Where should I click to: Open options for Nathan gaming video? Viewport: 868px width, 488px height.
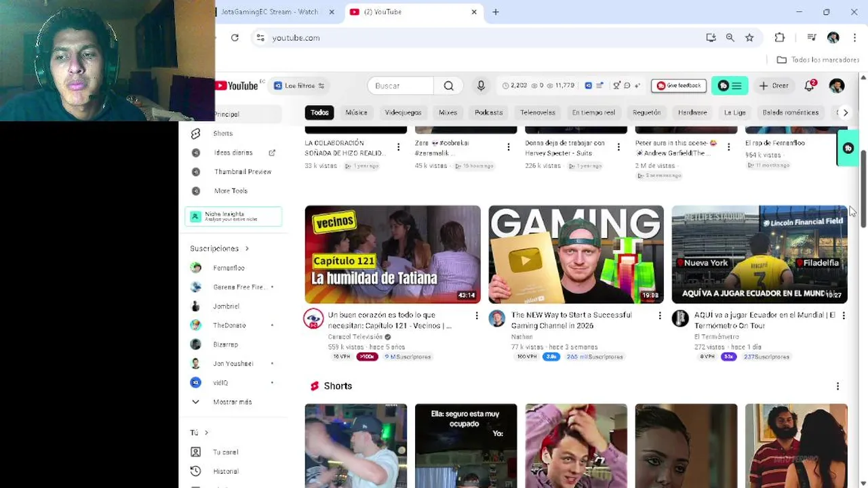[660, 316]
